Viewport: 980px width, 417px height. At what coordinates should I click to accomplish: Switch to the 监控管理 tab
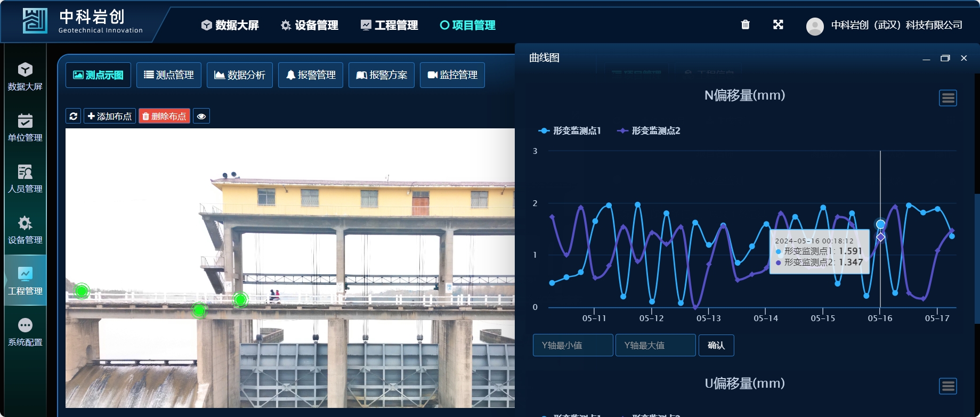coord(452,75)
